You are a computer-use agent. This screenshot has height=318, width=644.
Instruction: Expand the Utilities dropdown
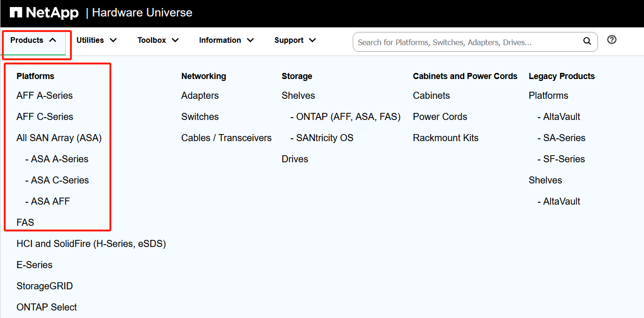click(96, 40)
